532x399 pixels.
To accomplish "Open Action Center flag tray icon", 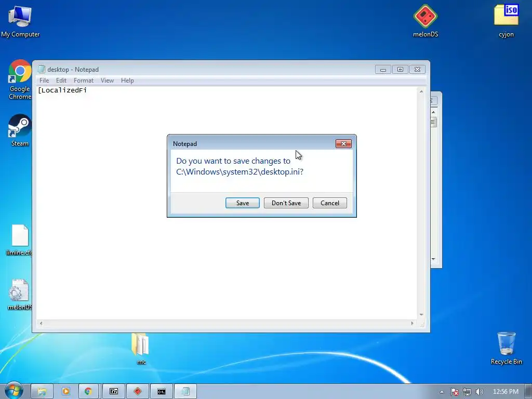I will 454,392.
